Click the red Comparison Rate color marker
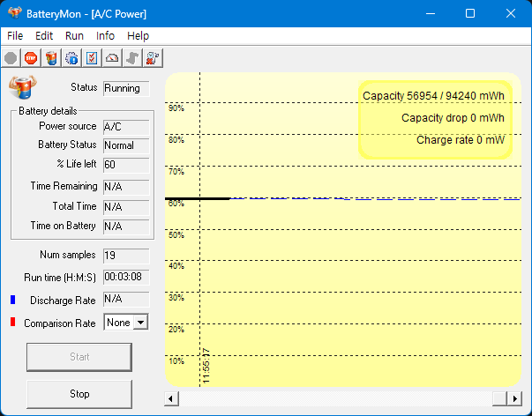 [13, 322]
